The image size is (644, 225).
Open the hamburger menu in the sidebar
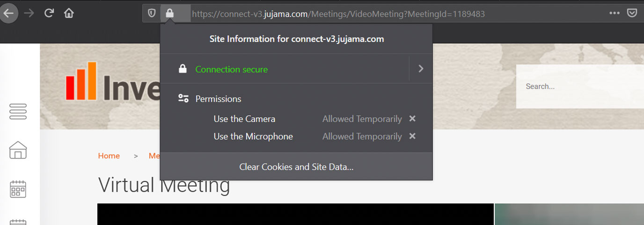[18, 112]
